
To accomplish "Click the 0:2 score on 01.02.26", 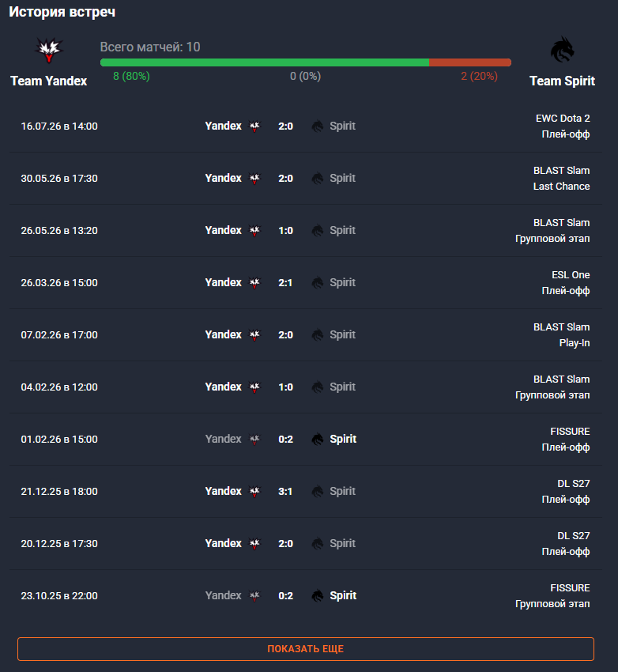I will [x=285, y=440].
